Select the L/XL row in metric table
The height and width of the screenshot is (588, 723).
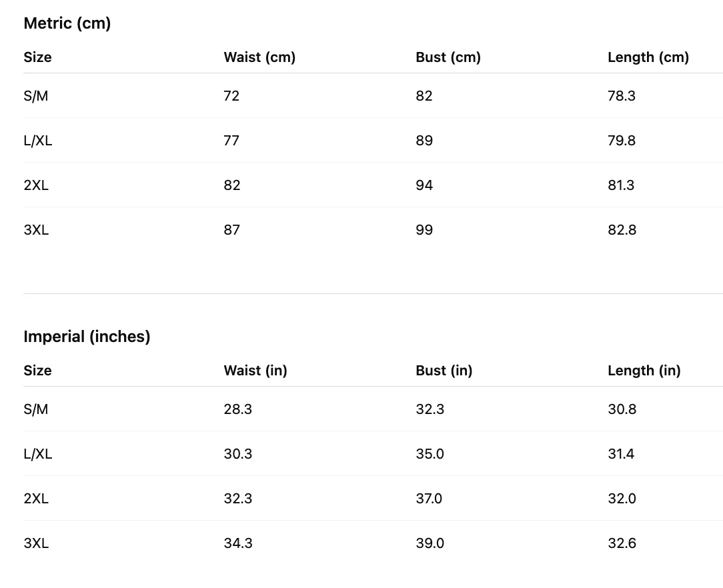tap(373, 140)
